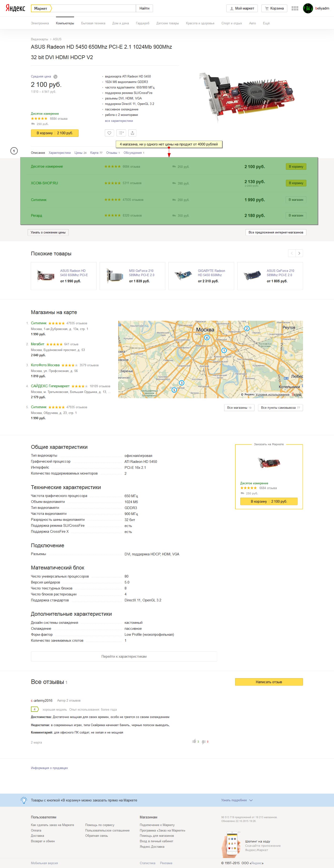
Task: Go to the Электроника category
Action: 40,23
